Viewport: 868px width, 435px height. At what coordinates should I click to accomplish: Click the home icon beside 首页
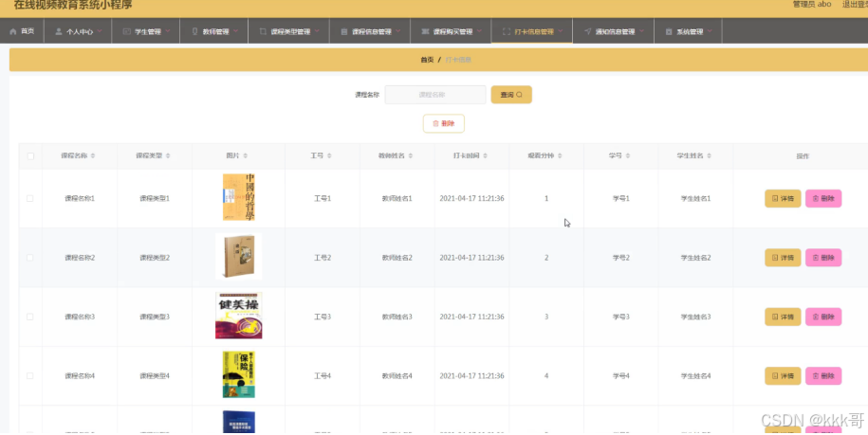13,31
